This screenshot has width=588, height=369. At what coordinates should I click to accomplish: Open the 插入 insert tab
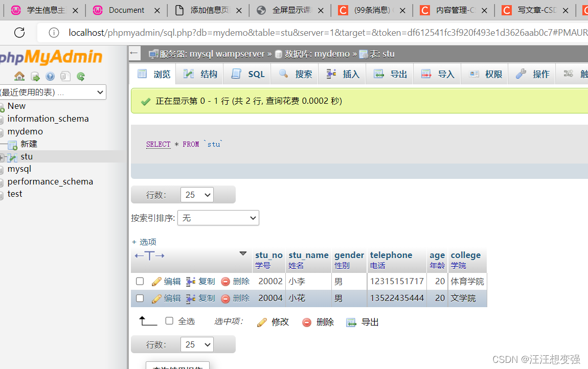pyautogui.click(x=343, y=74)
